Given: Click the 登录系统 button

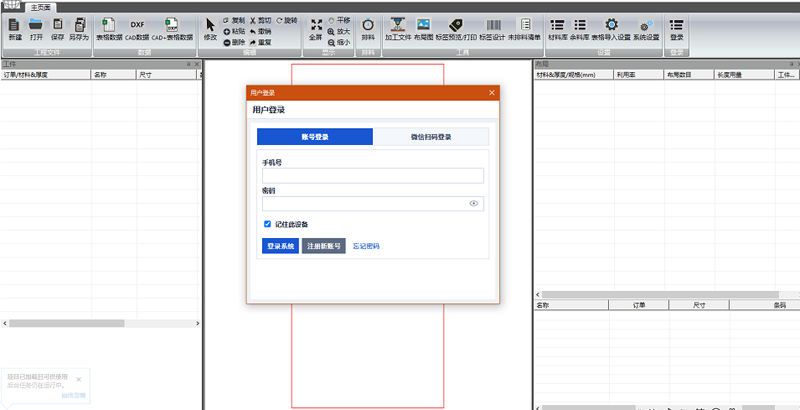Looking at the screenshot, I should click(x=281, y=246).
